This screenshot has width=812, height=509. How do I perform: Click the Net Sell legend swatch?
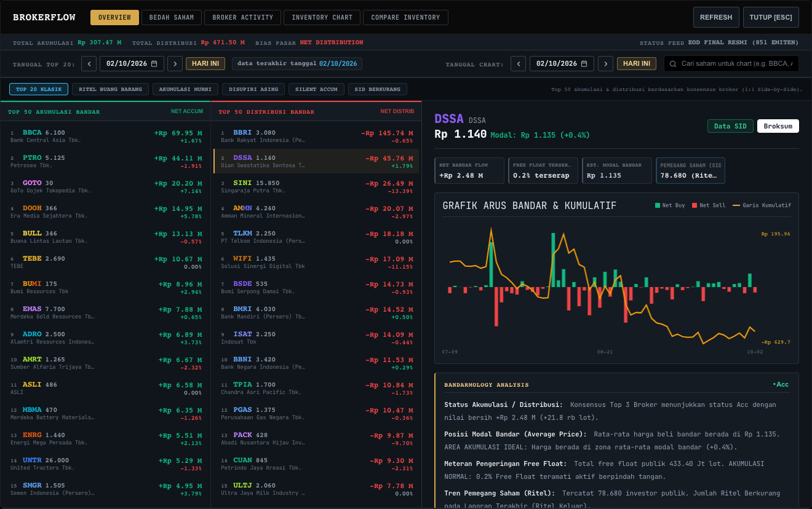tap(695, 205)
